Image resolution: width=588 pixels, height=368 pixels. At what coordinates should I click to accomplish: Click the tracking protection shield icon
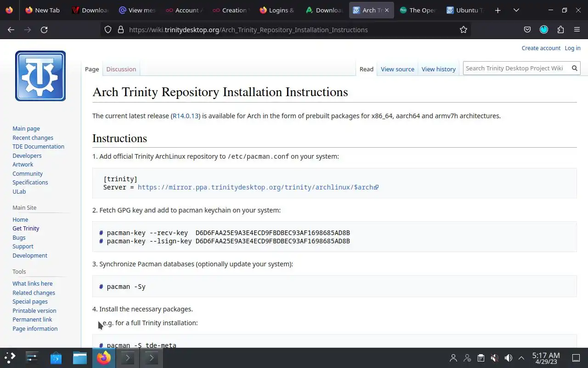(108, 29)
